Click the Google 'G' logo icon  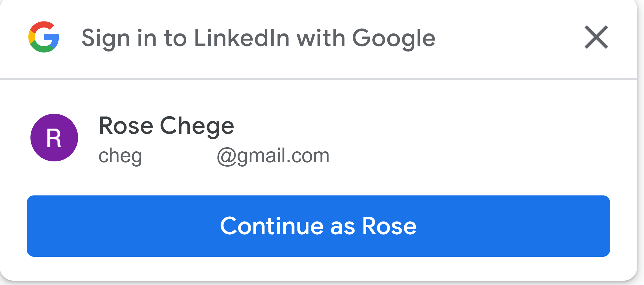tap(44, 37)
